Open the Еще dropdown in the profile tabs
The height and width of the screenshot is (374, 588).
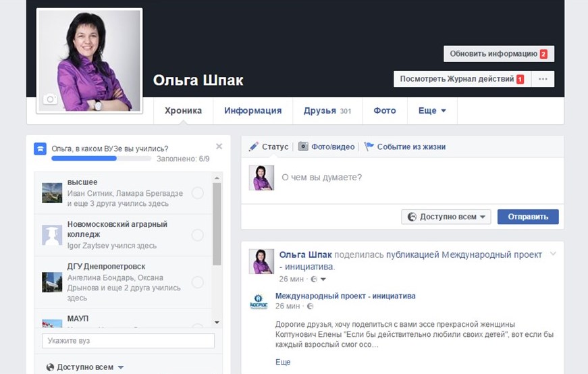pyautogui.click(x=432, y=111)
